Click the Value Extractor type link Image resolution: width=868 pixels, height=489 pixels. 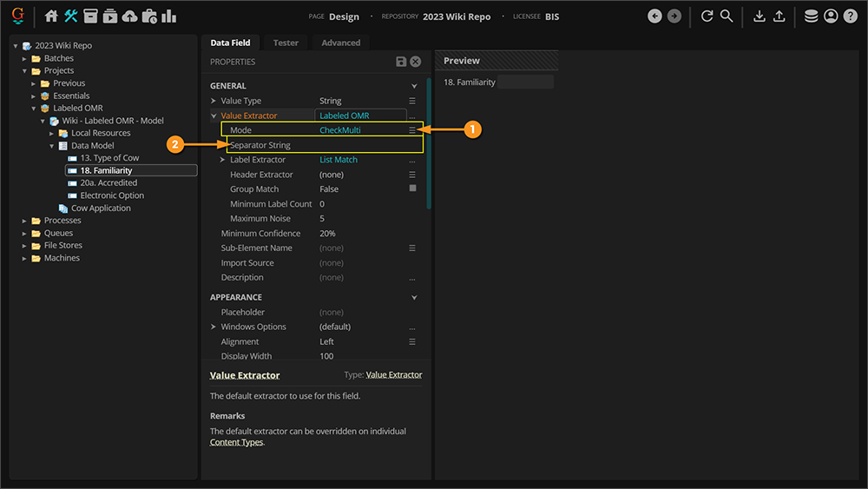pyautogui.click(x=393, y=375)
